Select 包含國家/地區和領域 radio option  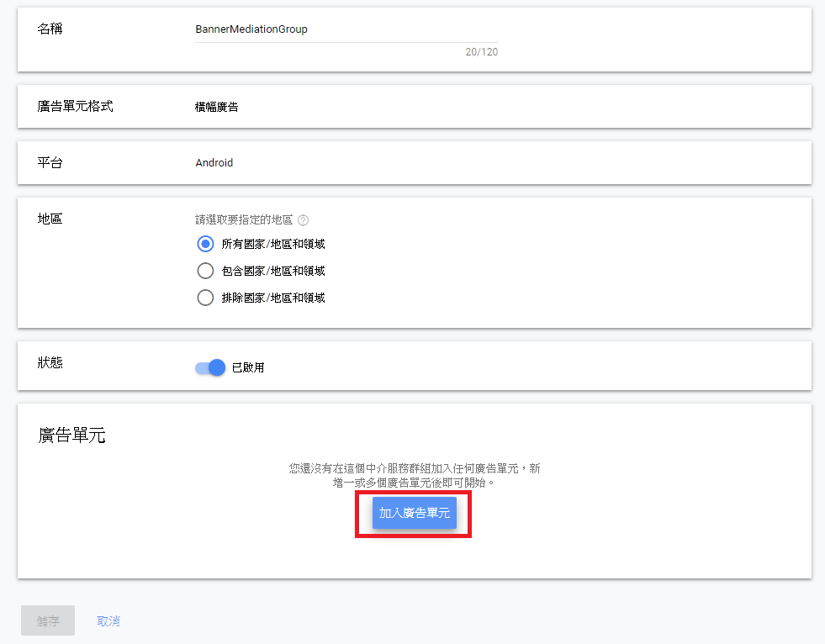[x=205, y=271]
